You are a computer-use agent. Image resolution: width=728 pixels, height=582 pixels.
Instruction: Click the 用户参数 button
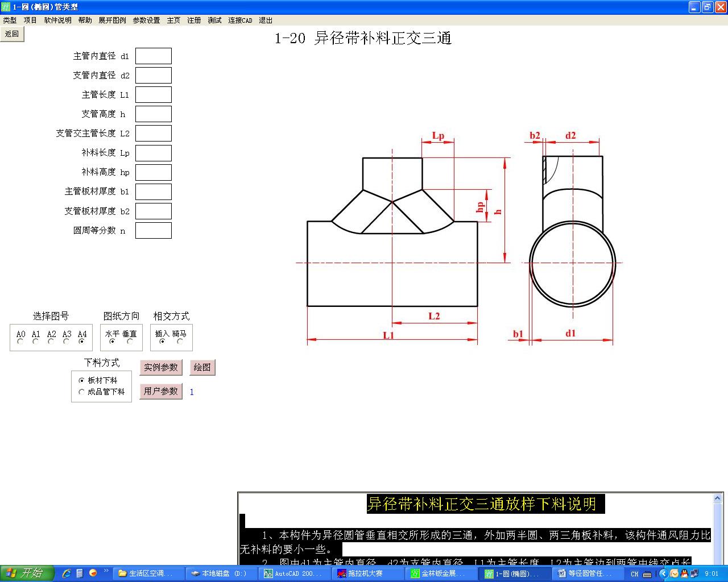(x=161, y=391)
